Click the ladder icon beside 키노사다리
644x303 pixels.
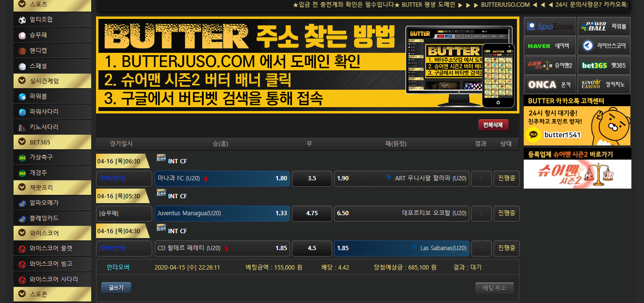click(x=22, y=128)
